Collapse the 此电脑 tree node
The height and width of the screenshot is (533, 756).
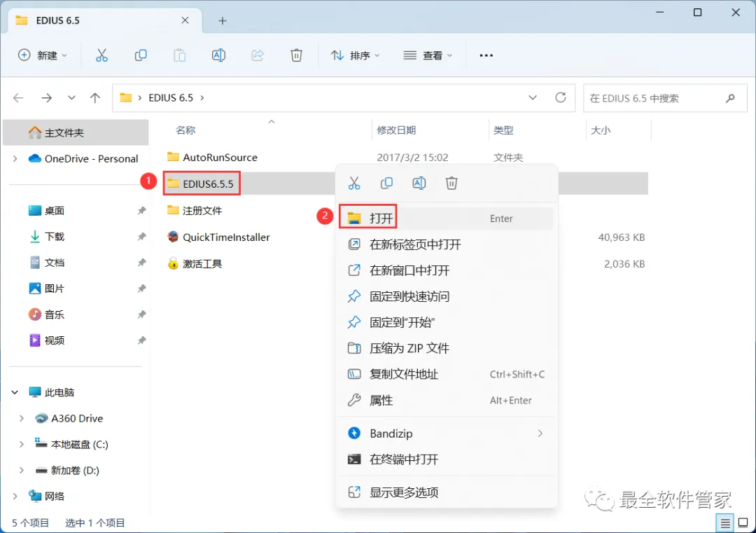15,393
